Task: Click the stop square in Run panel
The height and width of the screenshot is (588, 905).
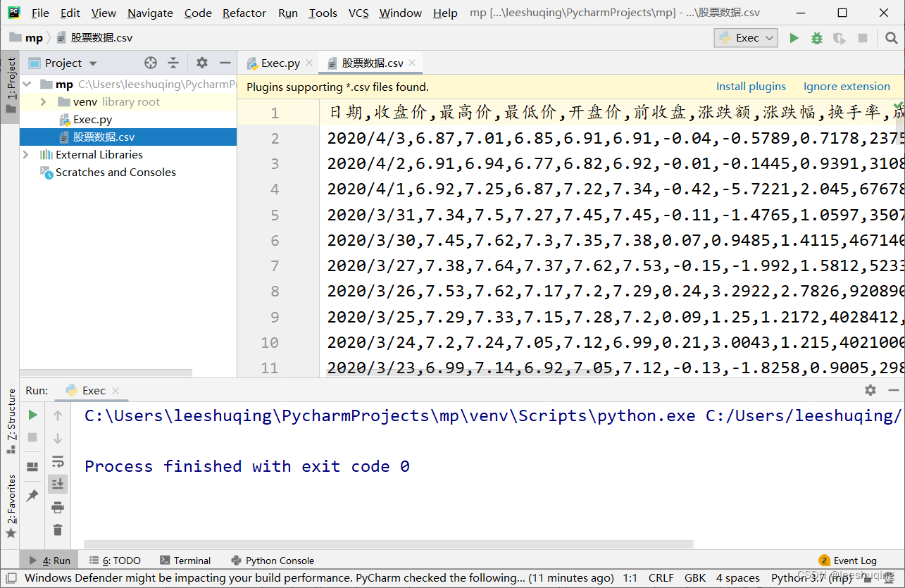Action: [32, 437]
